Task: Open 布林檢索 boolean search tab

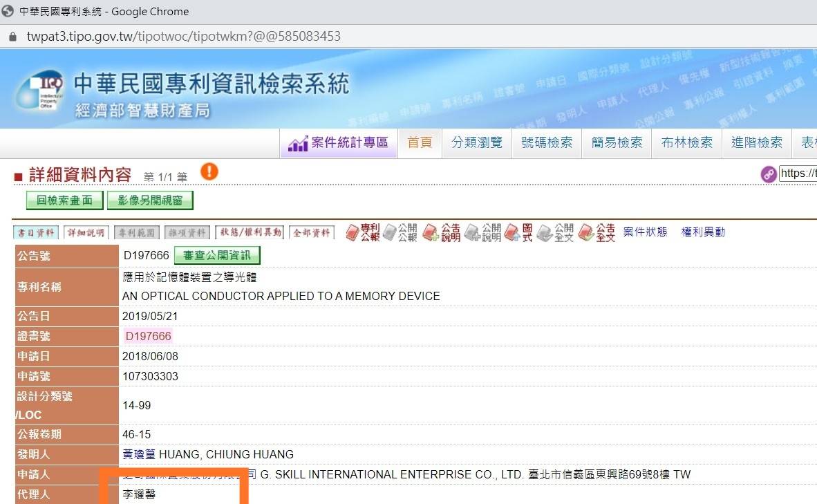Action: (x=687, y=143)
